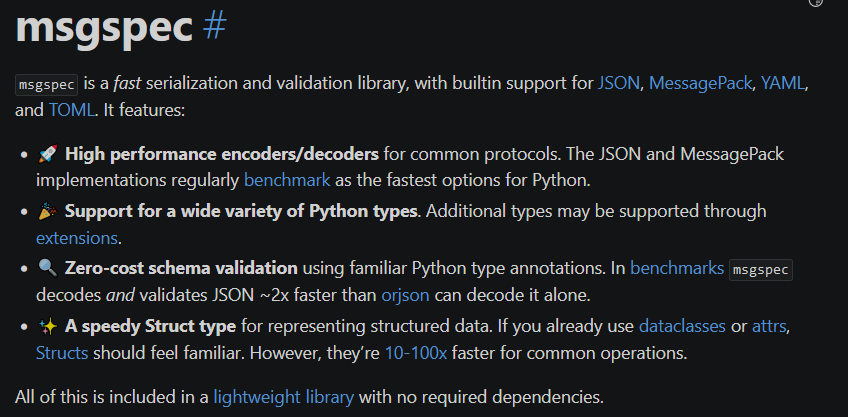This screenshot has width=848, height=417.
Task: Follow the MessagePack link
Action: 700,83
